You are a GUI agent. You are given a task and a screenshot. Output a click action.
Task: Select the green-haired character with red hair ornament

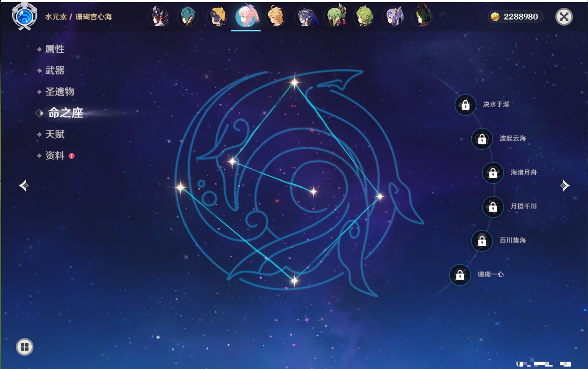[335, 17]
